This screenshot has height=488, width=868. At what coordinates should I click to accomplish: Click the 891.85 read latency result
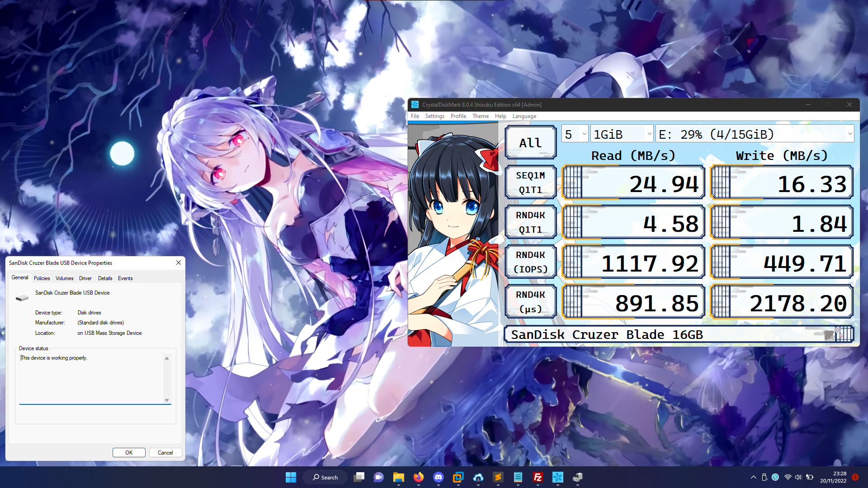633,302
